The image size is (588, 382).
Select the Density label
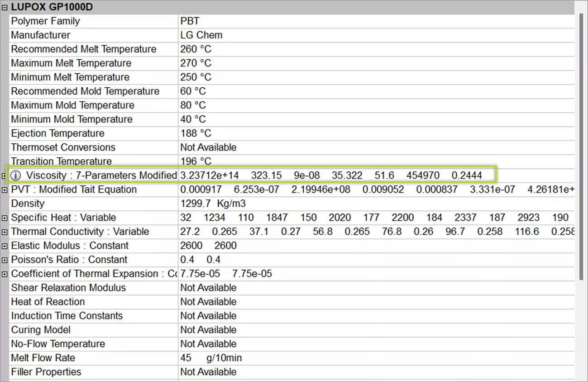(28, 203)
